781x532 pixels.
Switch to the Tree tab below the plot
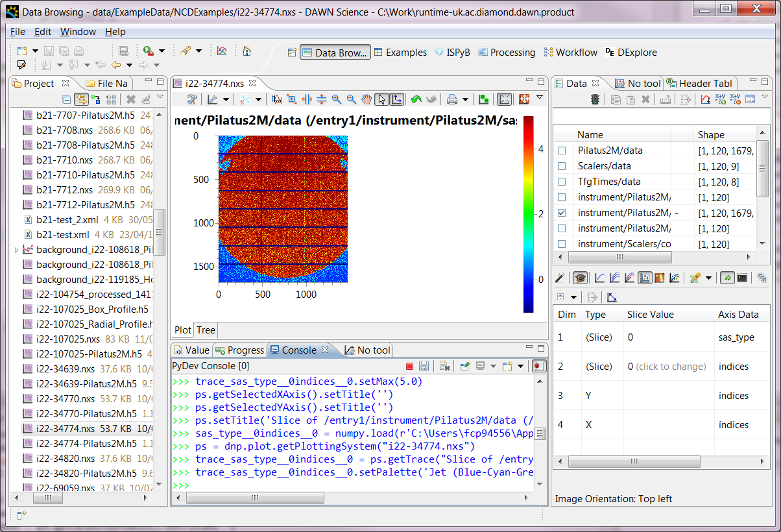click(x=206, y=330)
